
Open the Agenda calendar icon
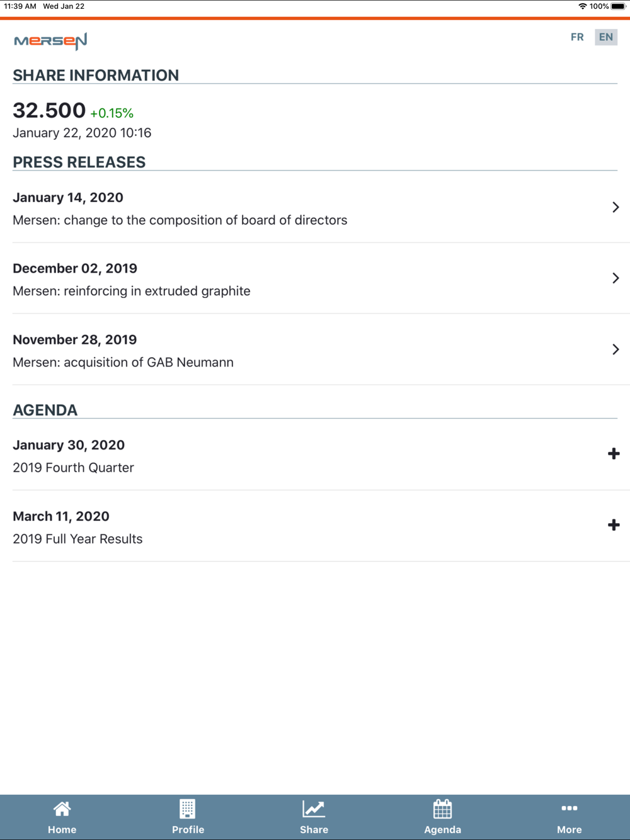(442, 809)
